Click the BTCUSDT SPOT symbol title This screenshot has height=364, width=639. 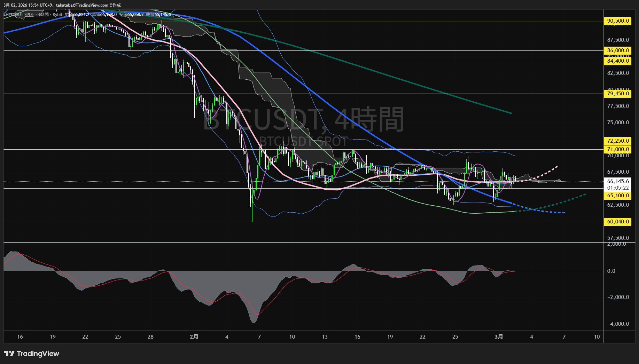[20, 15]
